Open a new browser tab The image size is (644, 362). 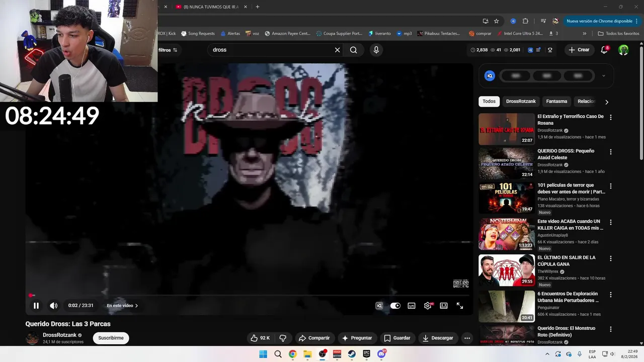(x=258, y=7)
